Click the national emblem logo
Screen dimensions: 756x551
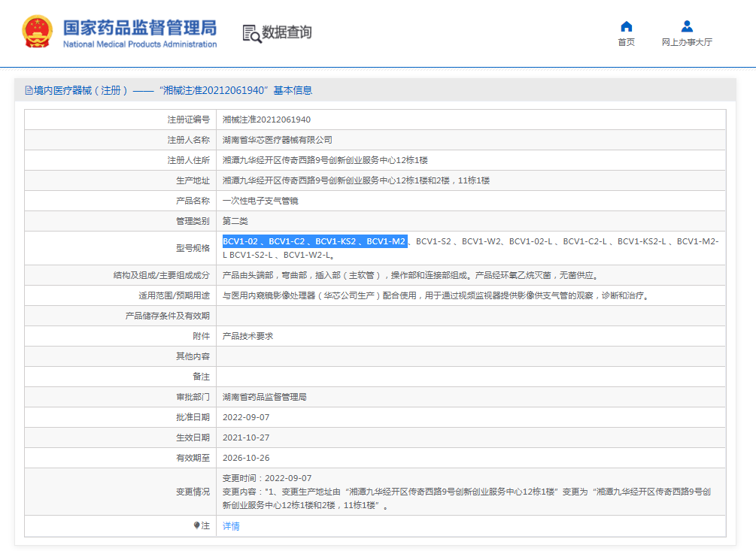point(37,32)
